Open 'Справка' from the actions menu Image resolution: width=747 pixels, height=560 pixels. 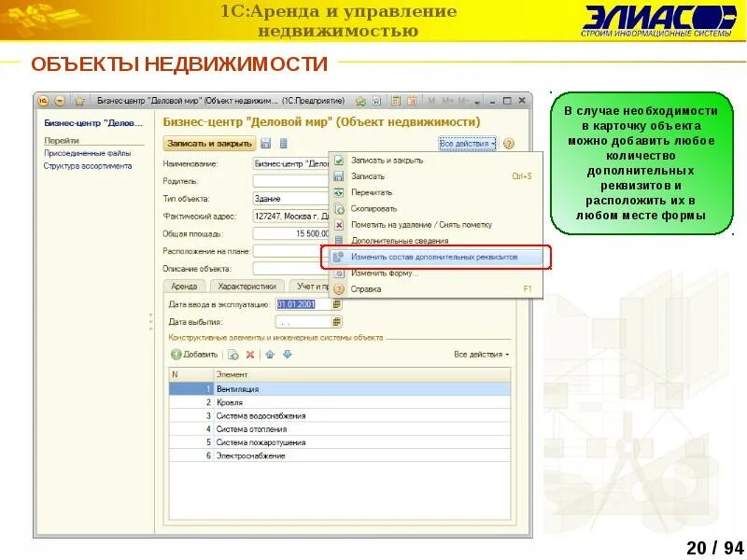point(436,289)
